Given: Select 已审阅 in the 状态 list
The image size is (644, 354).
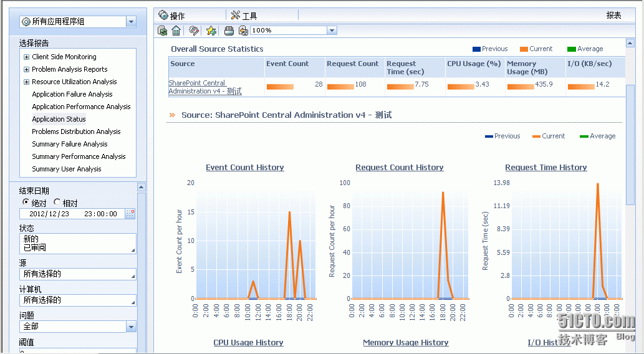Looking at the screenshot, I should pyautogui.click(x=34, y=247).
